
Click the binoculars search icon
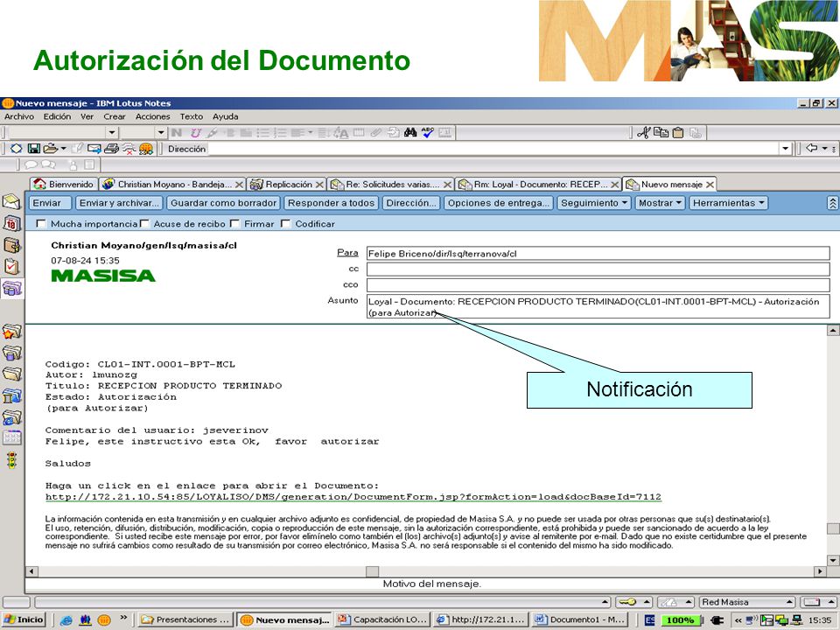point(410,132)
